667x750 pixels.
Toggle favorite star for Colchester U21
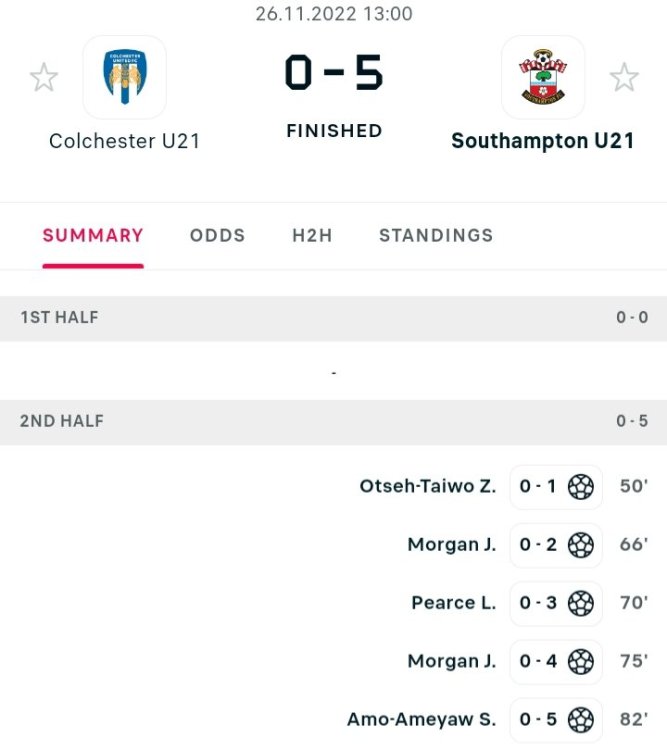[44, 77]
